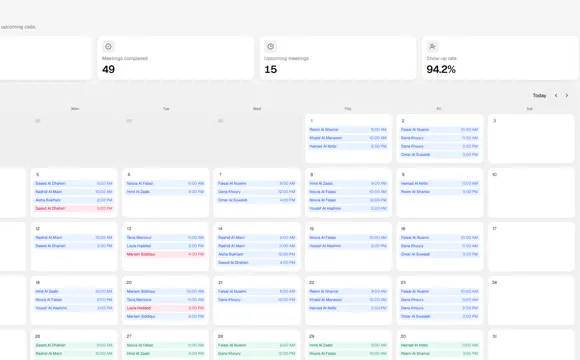The image size is (580, 360).
Task: Open Omar Al Suwaidi meeting on day 16
Action: click(439, 254)
